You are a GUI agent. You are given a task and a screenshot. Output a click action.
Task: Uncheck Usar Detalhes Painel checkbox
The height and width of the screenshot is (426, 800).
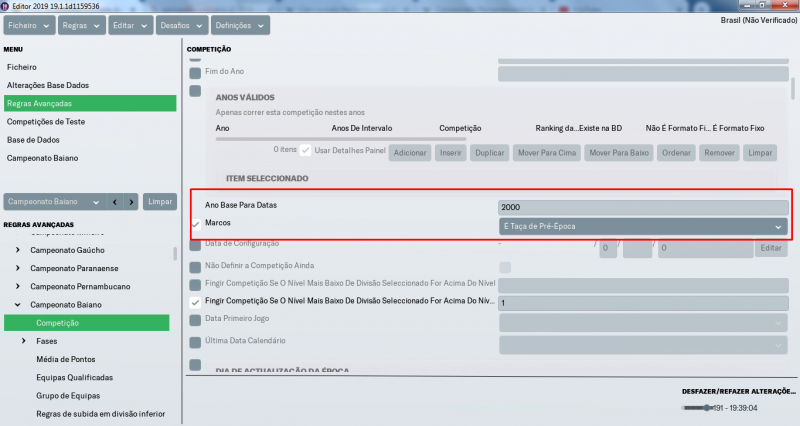307,150
